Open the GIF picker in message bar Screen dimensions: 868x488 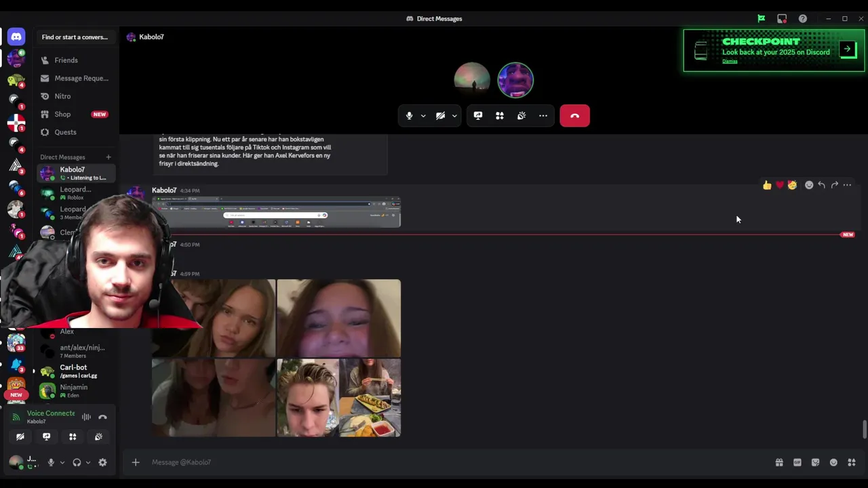pyautogui.click(x=797, y=462)
